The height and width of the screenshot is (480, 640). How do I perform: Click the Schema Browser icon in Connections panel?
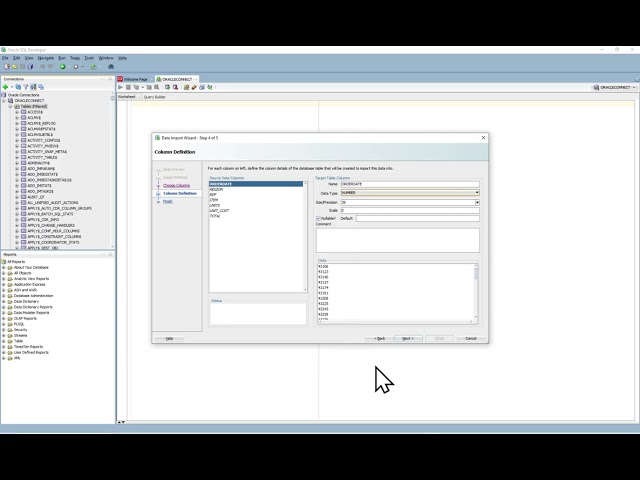pyautogui.click(x=33, y=87)
